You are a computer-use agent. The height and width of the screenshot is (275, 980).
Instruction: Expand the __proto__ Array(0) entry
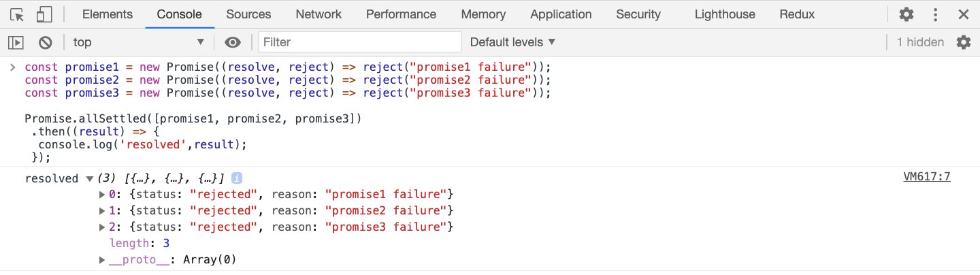tap(103, 259)
